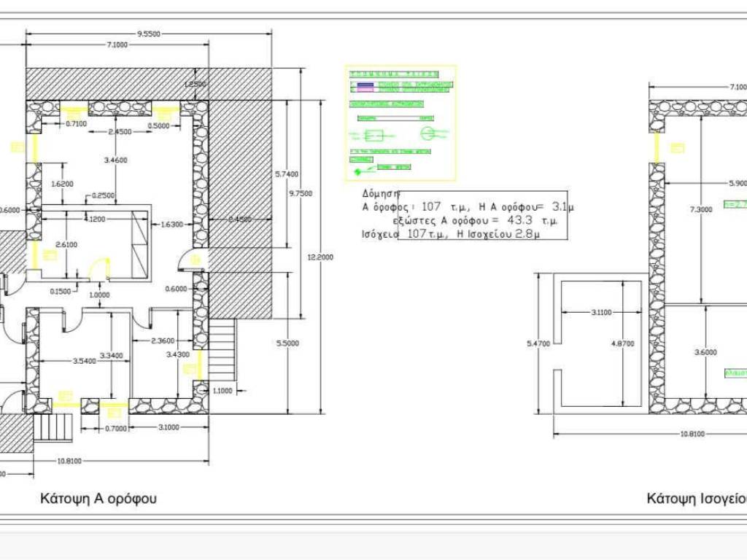Click the "Κάτοψη Α ορόφου" title
This screenshot has width=747, height=560.
98,499
